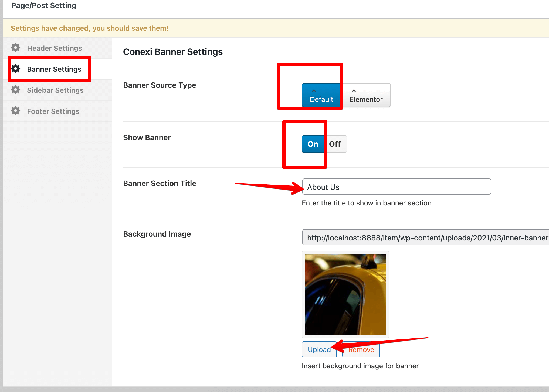Click the caret icon above Default
The image size is (549, 392).
coord(314,91)
